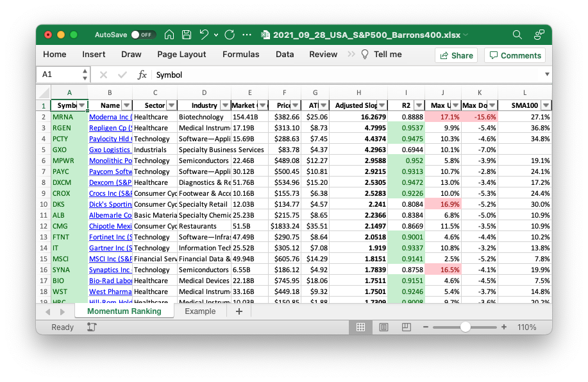Click the Redo arrow icon

(231, 35)
